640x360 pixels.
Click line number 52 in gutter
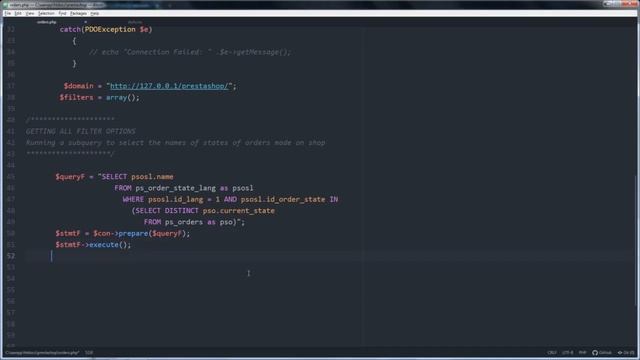click(11, 256)
